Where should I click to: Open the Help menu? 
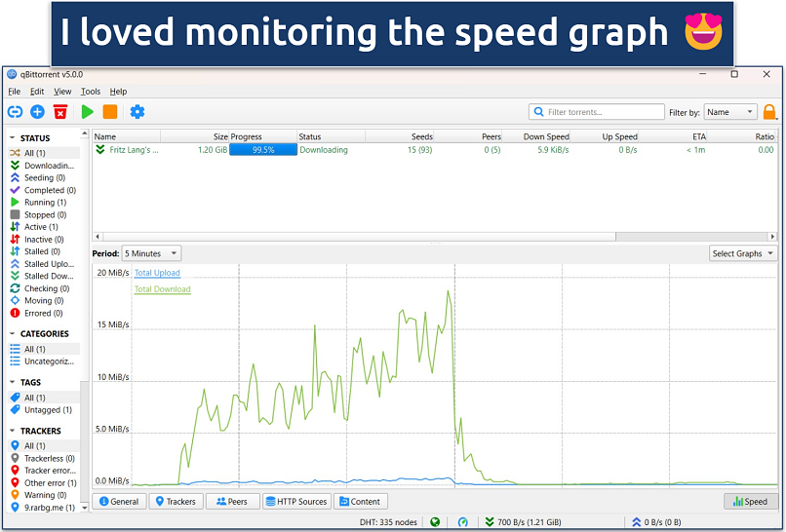pos(118,92)
